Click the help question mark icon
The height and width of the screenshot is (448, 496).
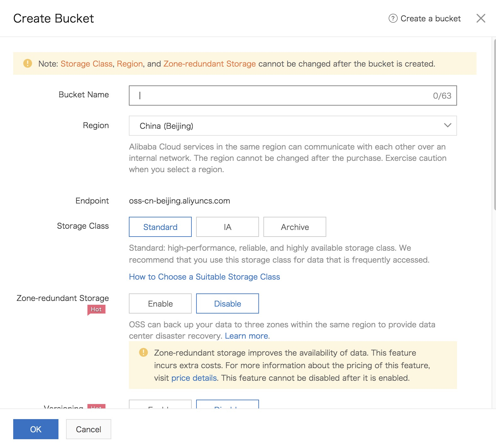[x=393, y=19]
